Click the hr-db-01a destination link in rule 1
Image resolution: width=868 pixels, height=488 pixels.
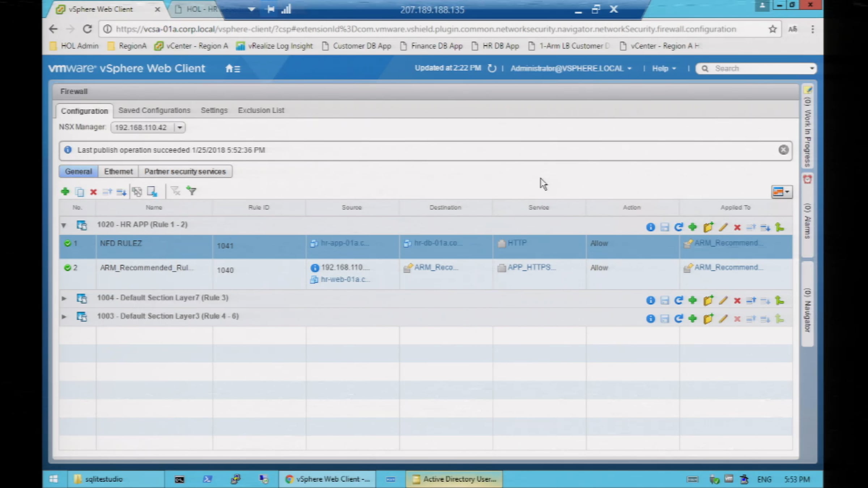pyautogui.click(x=438, y=243)
